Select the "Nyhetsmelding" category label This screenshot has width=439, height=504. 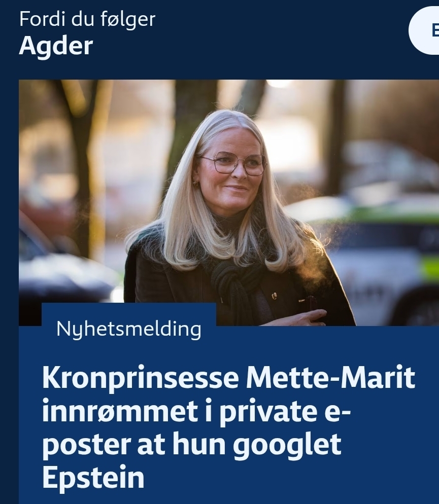[128, 329]
